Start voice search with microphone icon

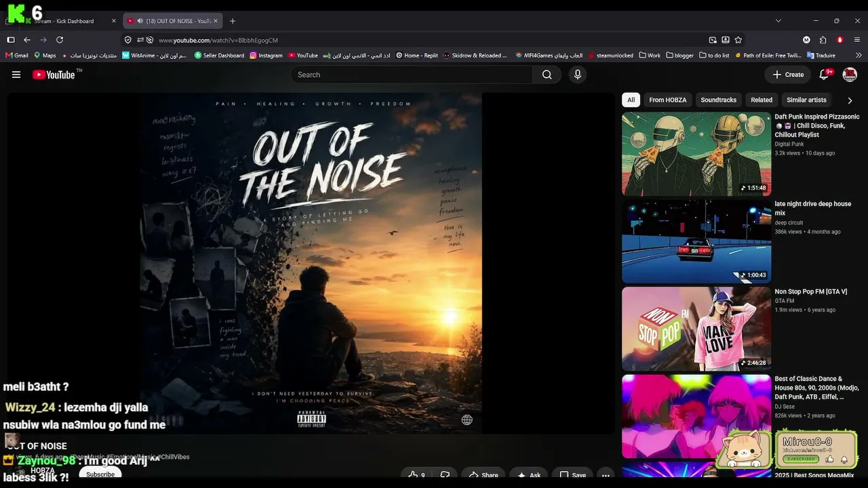578,75
